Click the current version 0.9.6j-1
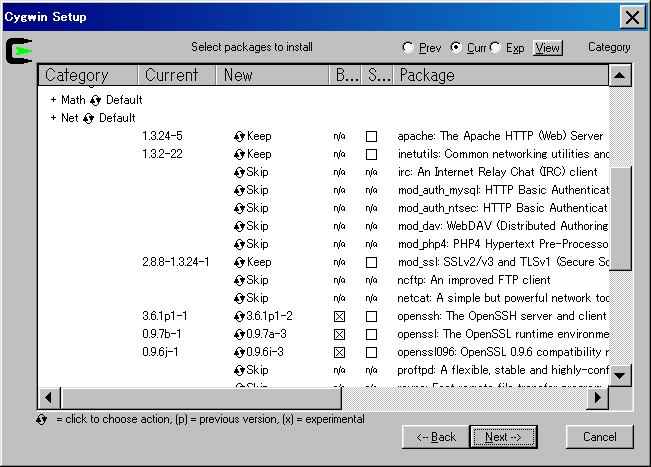 [x=160, y=352]
